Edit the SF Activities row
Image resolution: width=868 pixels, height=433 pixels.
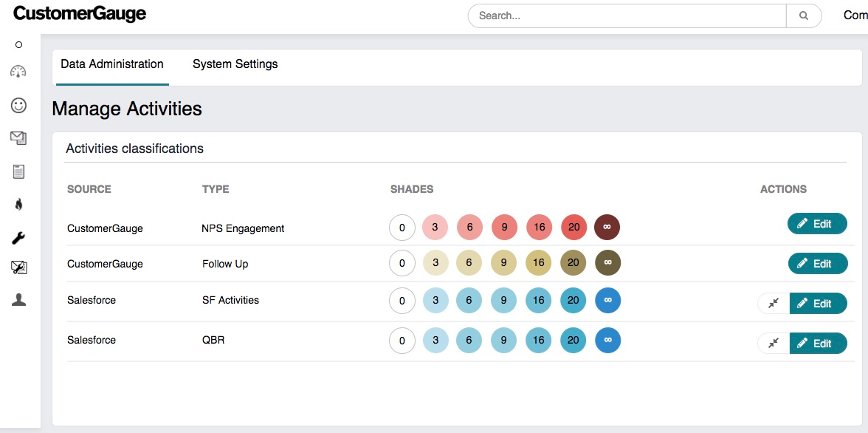tap(818, 303)
